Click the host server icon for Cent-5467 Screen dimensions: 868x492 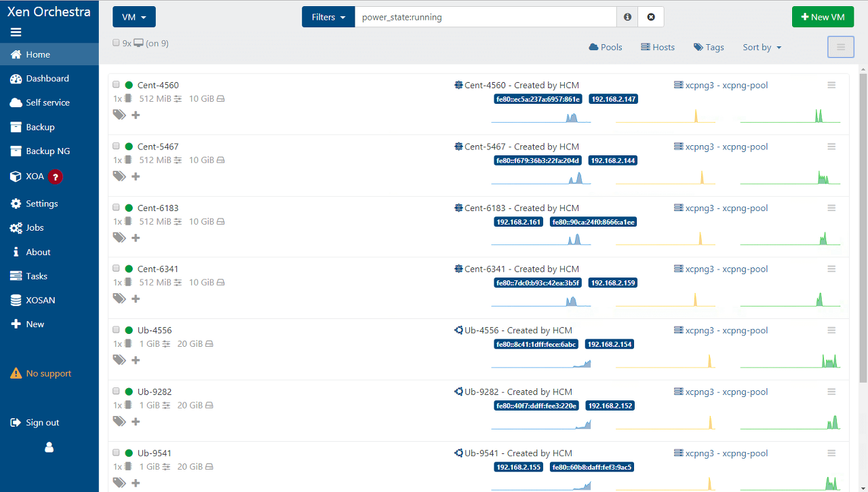678,147
